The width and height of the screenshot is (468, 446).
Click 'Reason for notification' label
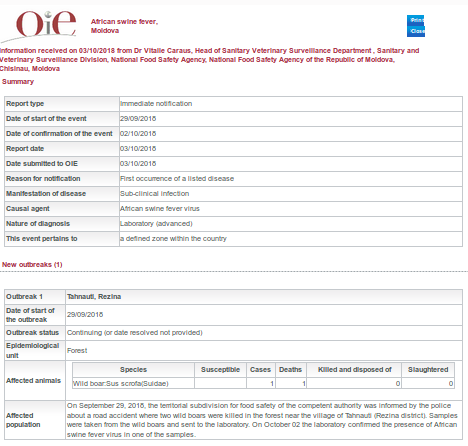pyautogui.click(x=43, y=179)
